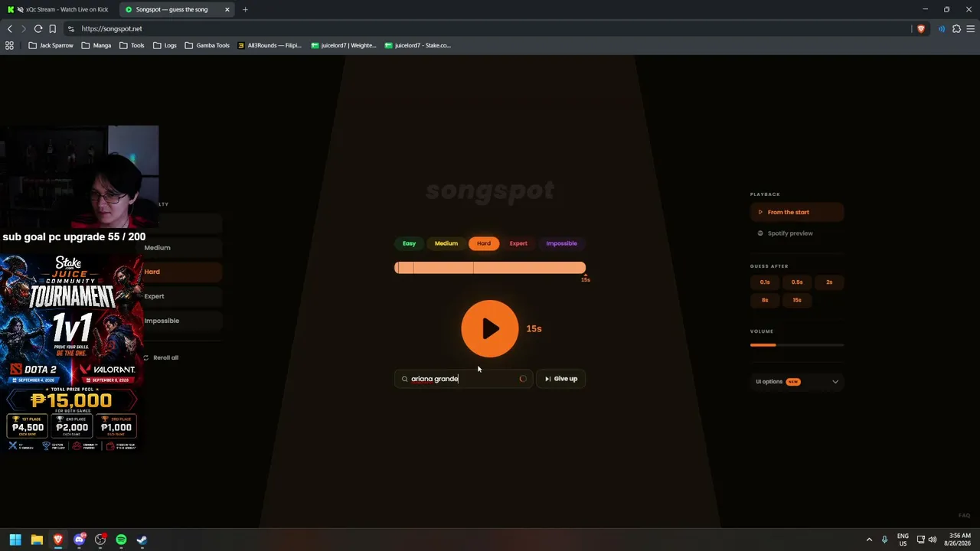Open the Logs bookmark folder

click(x=165, y=45)
